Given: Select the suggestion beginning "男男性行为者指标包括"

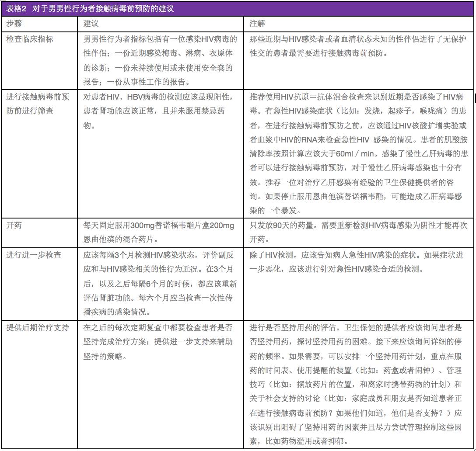Looking at the screenshot, I should point(160,60).
